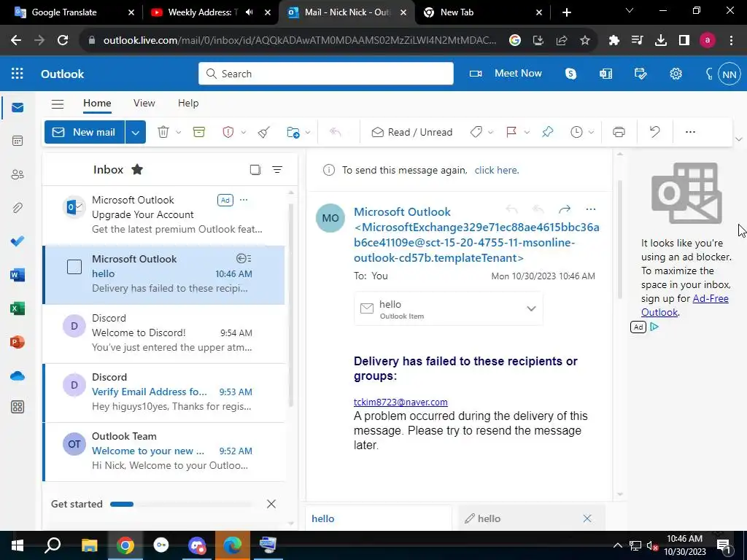Click the Categorize tag icon
This screenshot has width=747, height=560.
[476, 132]
